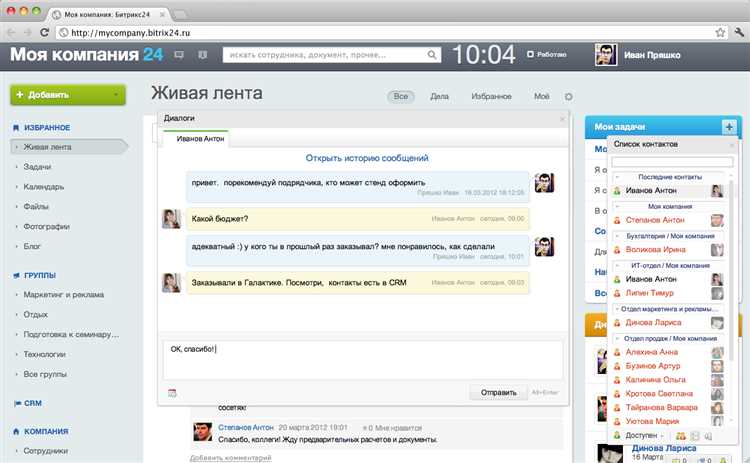
Task: Open the Добавить dropdown arrow
Action: click(x=116, y=95)
